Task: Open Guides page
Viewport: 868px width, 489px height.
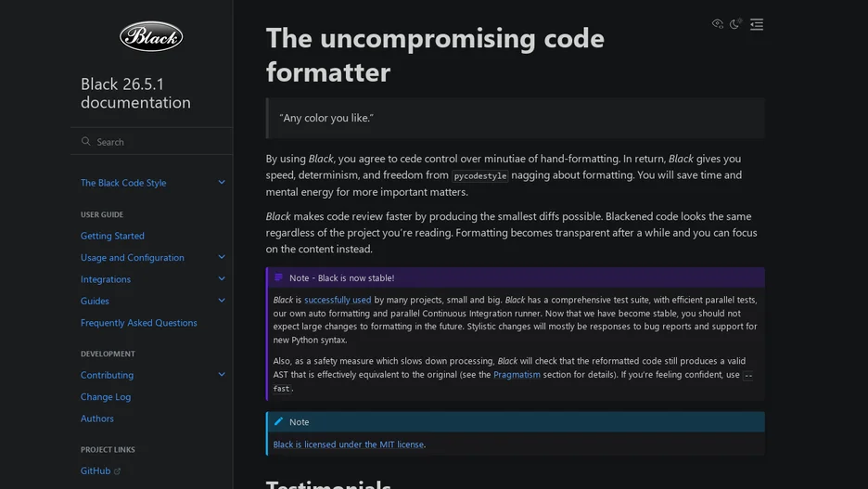Action: 95,301
